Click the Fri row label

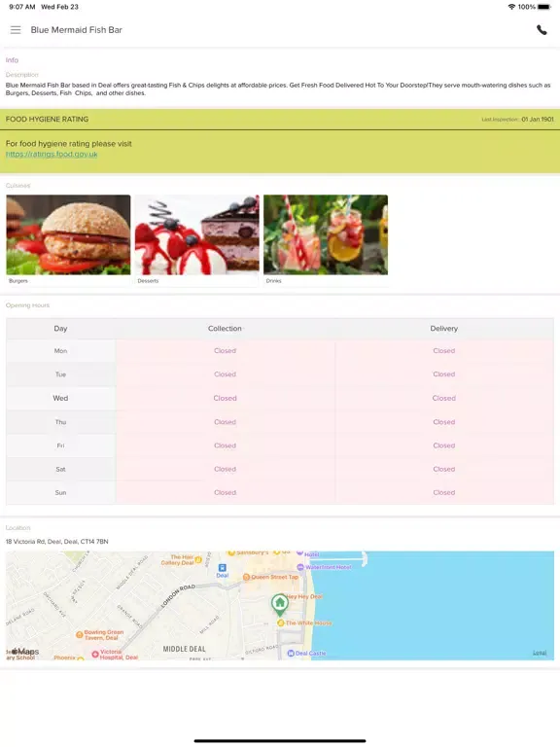60,445
